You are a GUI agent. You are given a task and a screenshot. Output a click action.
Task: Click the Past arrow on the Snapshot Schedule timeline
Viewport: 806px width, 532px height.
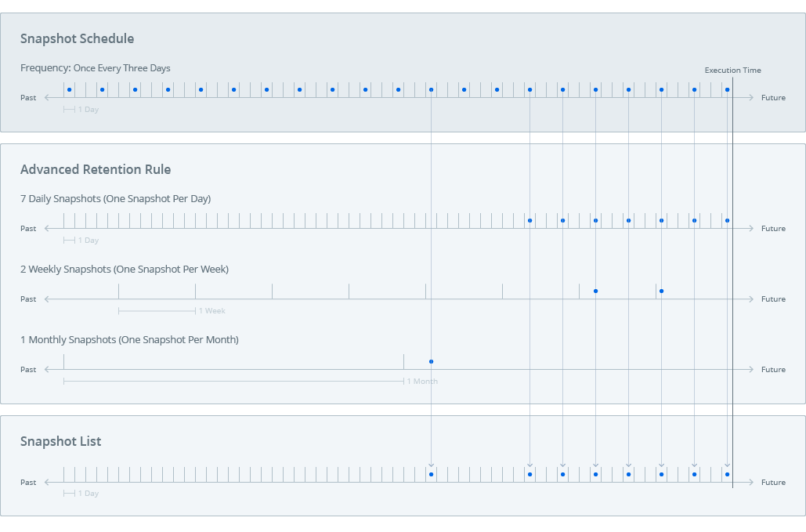pos(49,97)
